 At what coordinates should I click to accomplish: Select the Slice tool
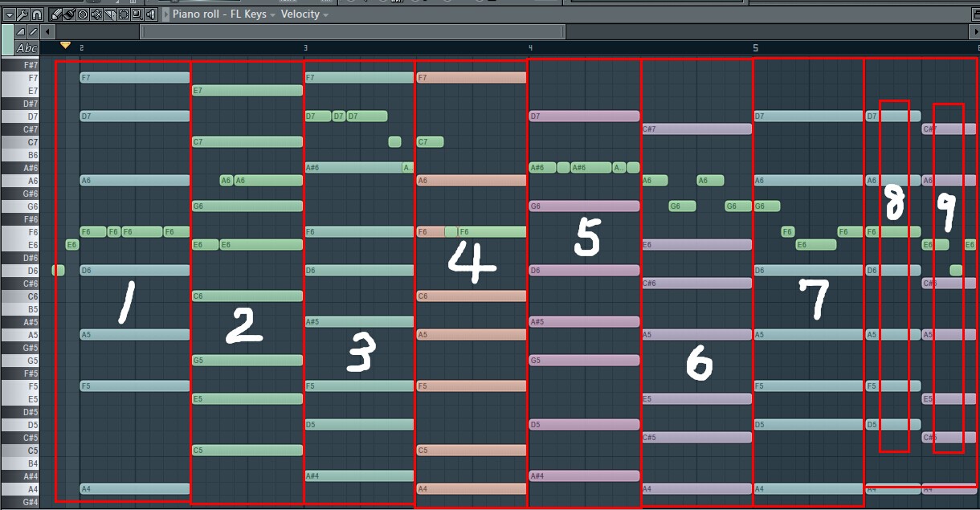[110, 14]
